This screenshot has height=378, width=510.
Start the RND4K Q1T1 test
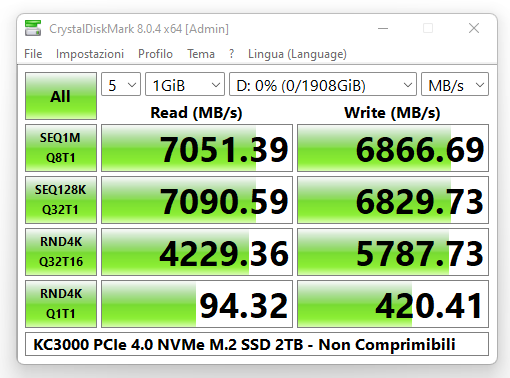[x=61, y=304]
